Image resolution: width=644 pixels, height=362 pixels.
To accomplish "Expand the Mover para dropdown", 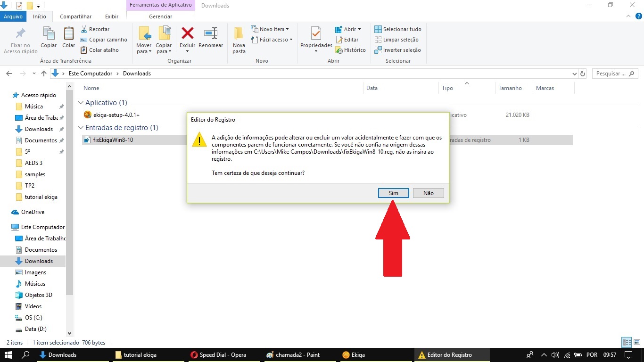I will [x=144, y=51].
